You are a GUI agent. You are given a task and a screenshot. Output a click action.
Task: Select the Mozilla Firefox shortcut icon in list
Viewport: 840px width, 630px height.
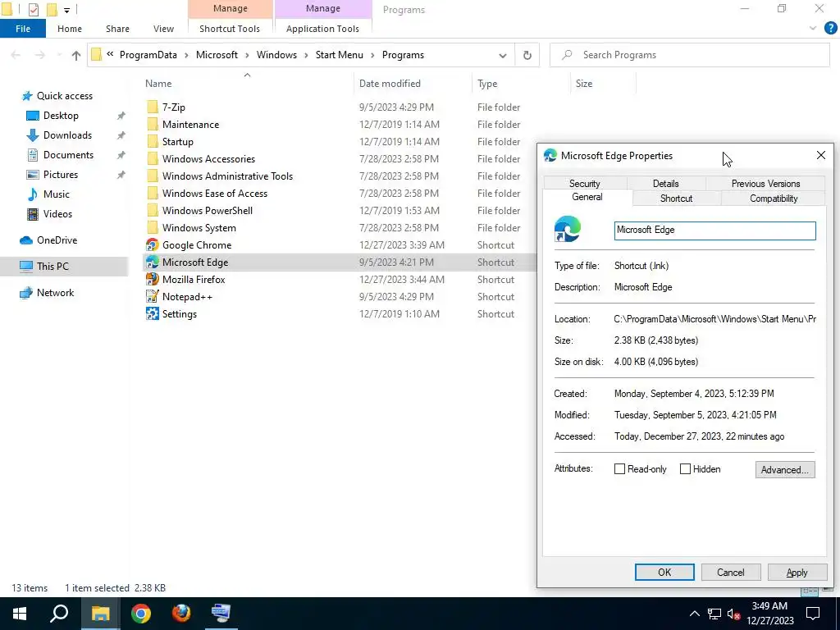152,279
